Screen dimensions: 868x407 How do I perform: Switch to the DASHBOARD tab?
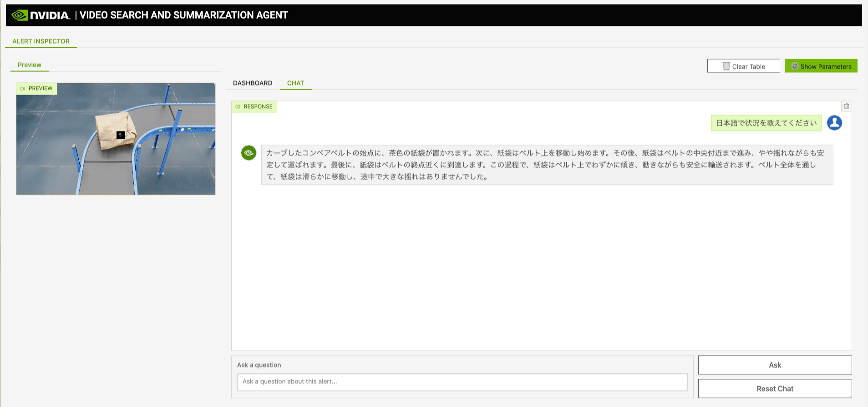tap(253, 83)
